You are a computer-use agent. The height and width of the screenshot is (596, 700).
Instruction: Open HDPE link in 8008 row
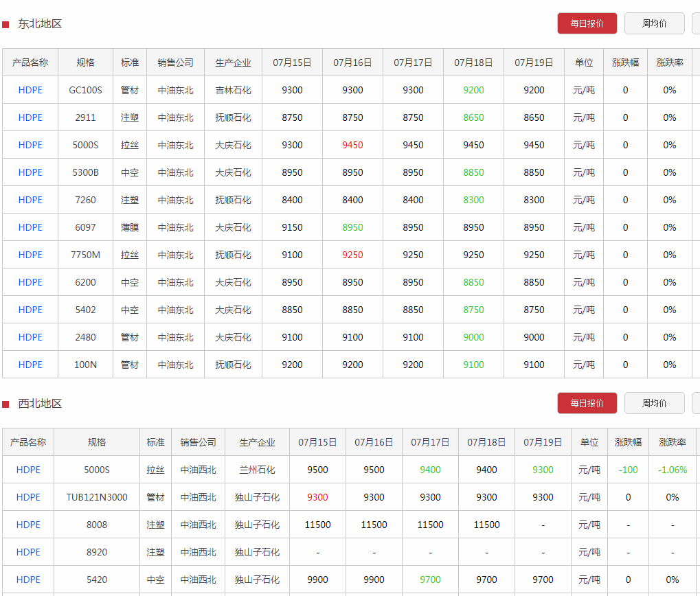(28, 525)
